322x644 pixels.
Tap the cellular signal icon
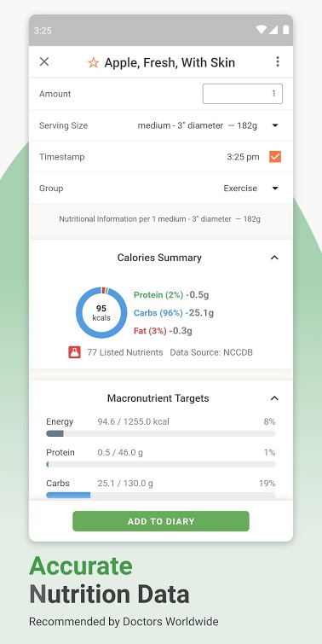point(273,30)
